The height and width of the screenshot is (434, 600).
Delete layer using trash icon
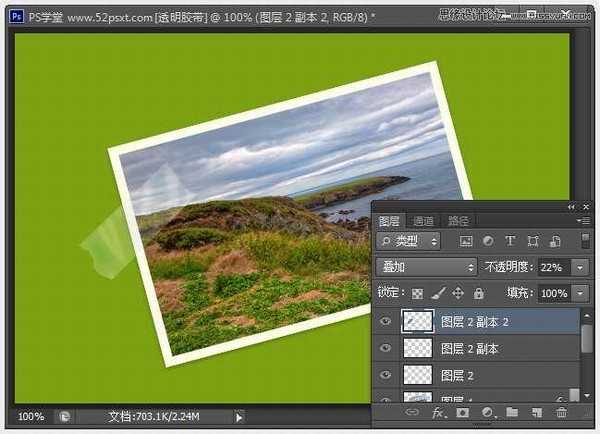pyautogui.click(x=560, y=412)
